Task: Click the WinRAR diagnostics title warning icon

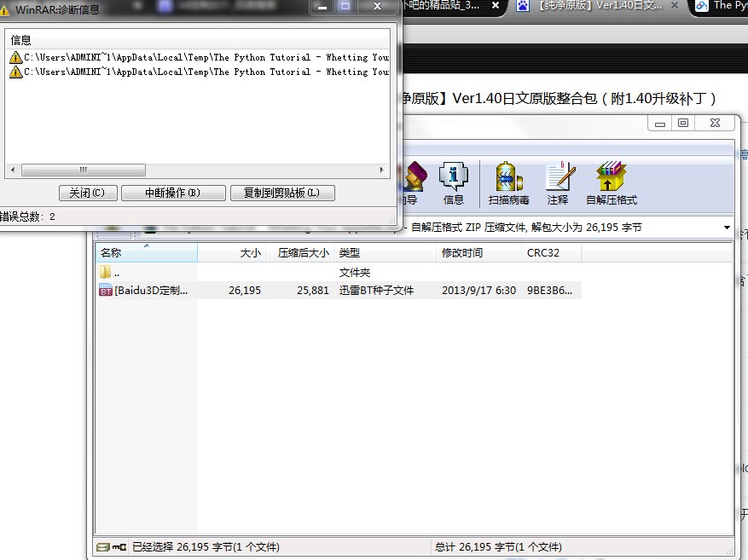Action: pos(3,9)
